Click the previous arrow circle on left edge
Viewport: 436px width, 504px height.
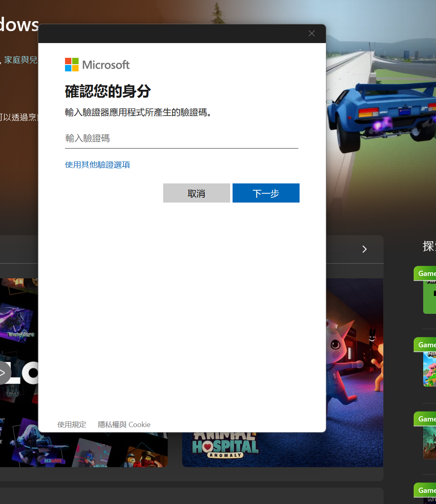3,373
